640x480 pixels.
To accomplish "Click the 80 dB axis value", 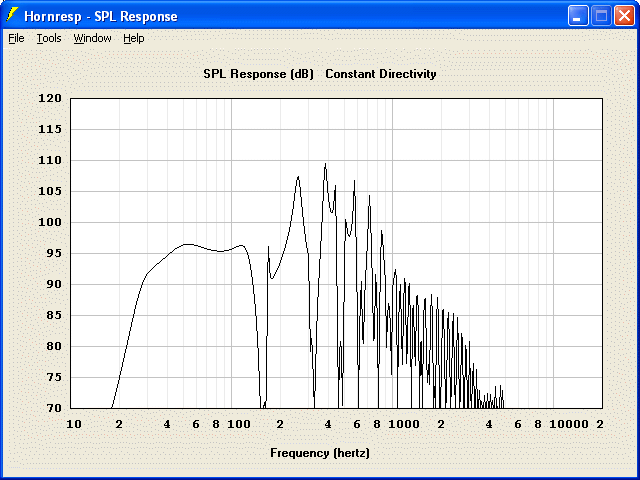I will pos(53,347).
